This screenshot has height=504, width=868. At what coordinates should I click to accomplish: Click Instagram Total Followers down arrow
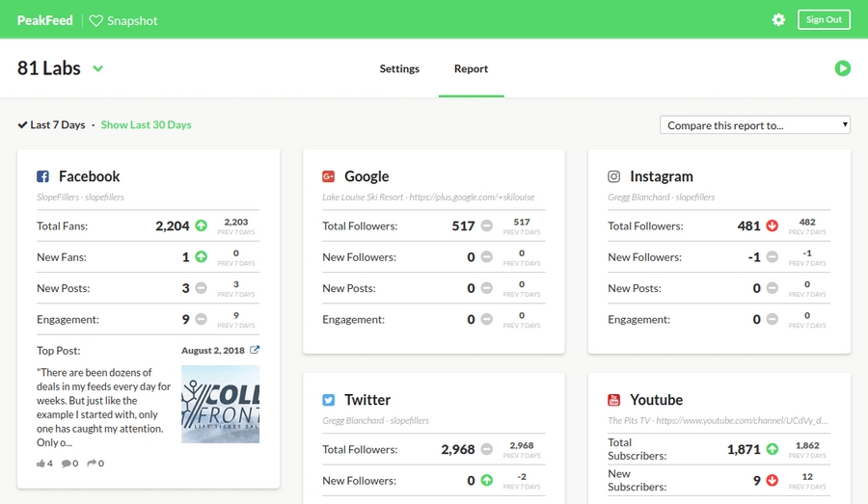coord(773,225)
